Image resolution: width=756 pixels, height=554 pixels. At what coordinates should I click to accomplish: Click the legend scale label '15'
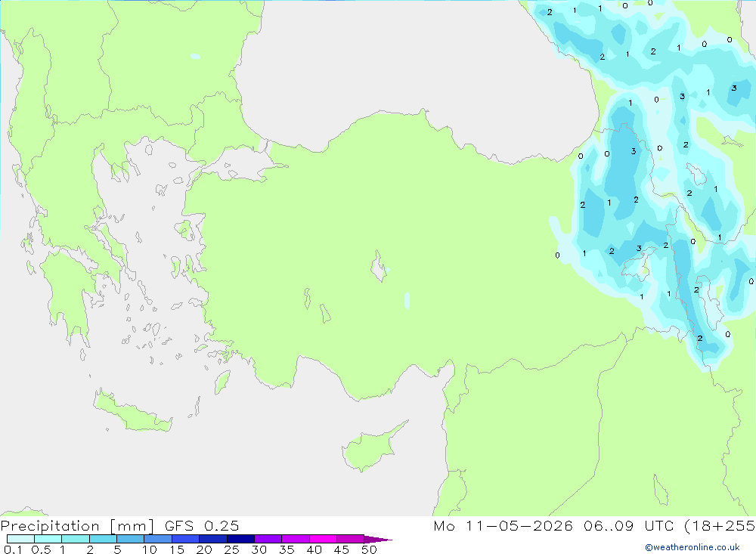point(177,549)
